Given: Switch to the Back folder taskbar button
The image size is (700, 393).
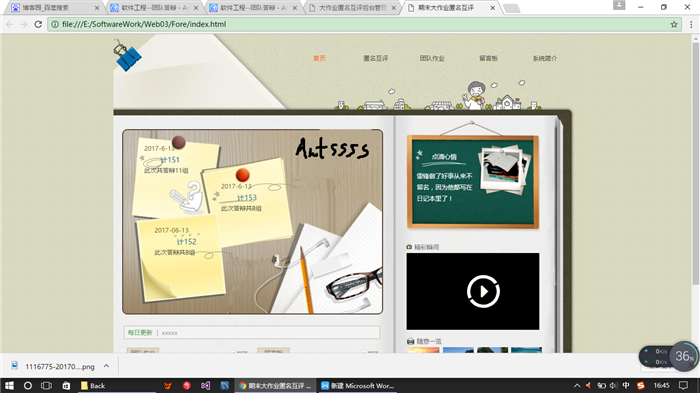Looking at the screenshot, I should [x=117, y=385].
